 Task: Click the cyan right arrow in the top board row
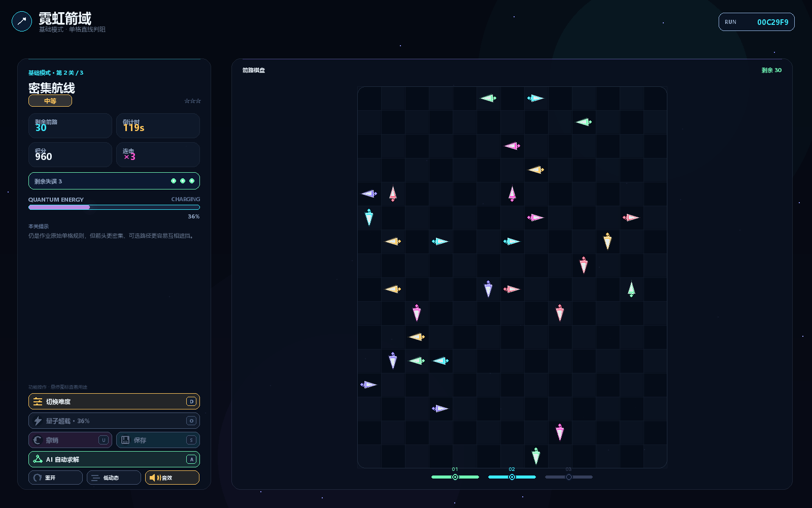pyautogui.click(x=535, y=98)
